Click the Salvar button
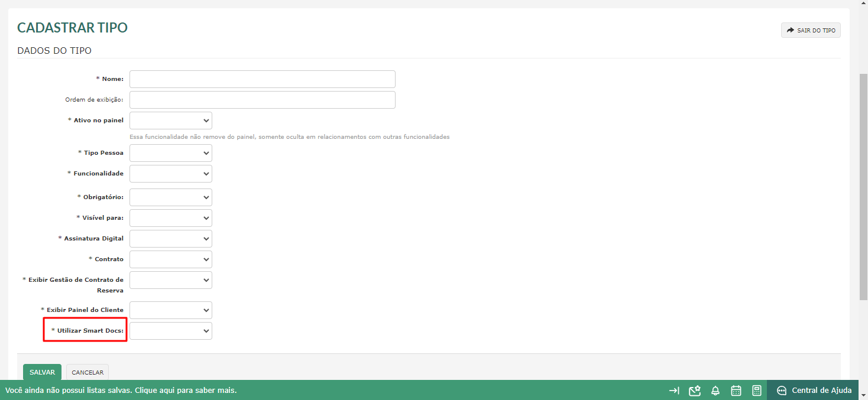The height and width of the screenshot is (400, 868). tap(42, 372)
